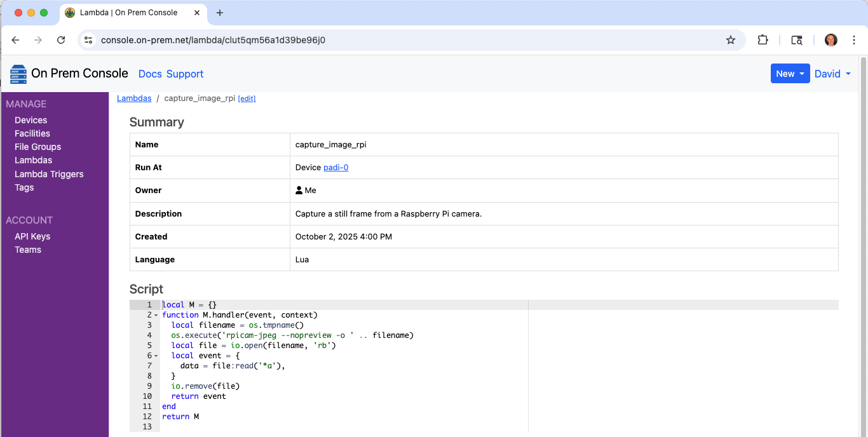Click the browser back arrow
The width and height of the screenshot is (868, 437).
[15, 39]
